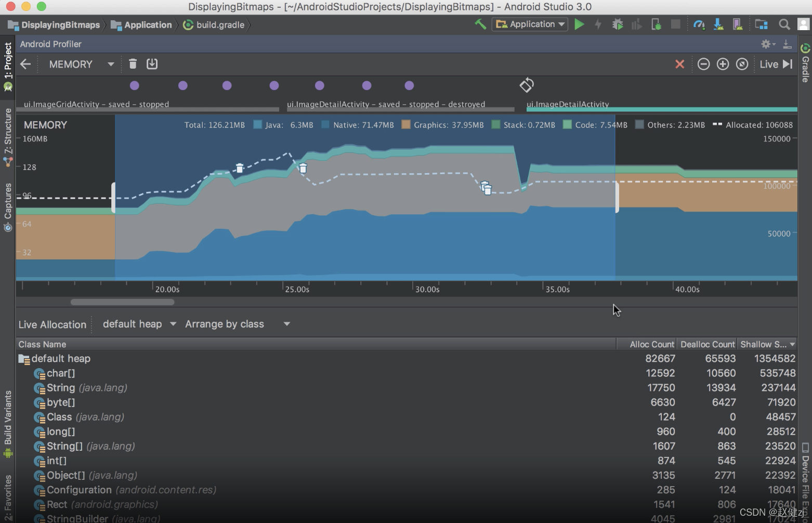Select char[] class row
This screenshot has height=523, width=812.
click(407, 373)
